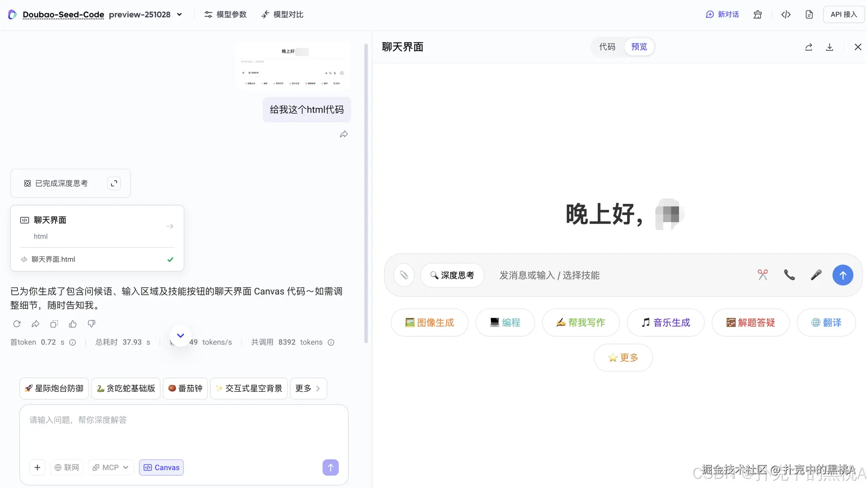Open the preview-251028 version dropdown
The image size is (868, 488).
pyautogui.click(x=179, y=14)
